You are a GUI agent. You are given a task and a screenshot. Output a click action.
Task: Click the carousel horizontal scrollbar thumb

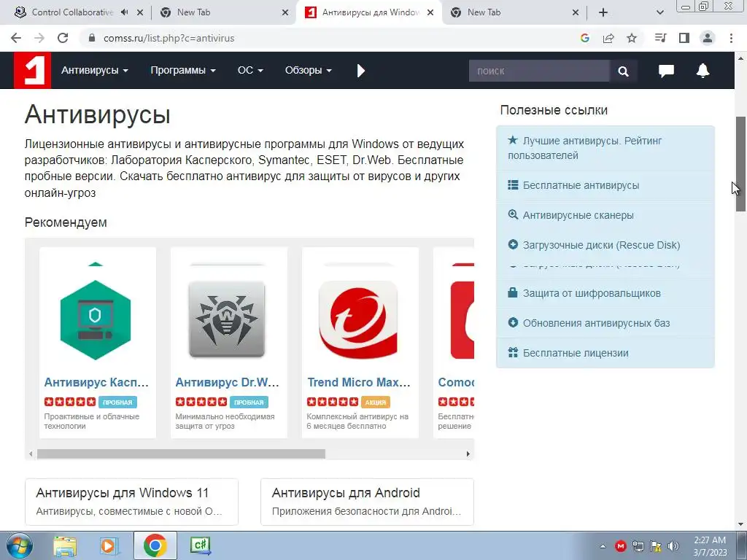pyautogui.click(x=181, y=454)
